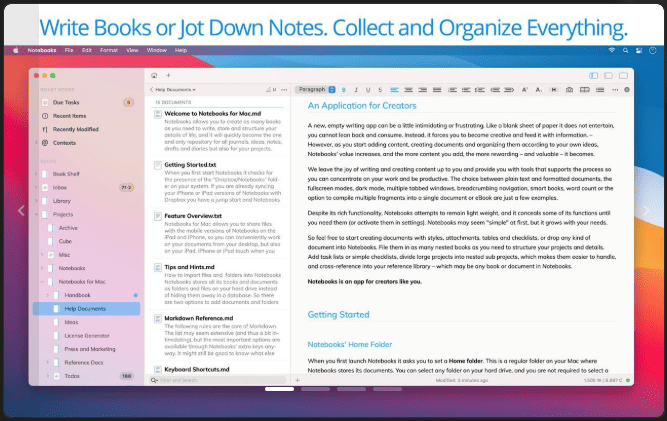Expand the Library book arrow
The image size is (667, 421).
pos(36,201)
